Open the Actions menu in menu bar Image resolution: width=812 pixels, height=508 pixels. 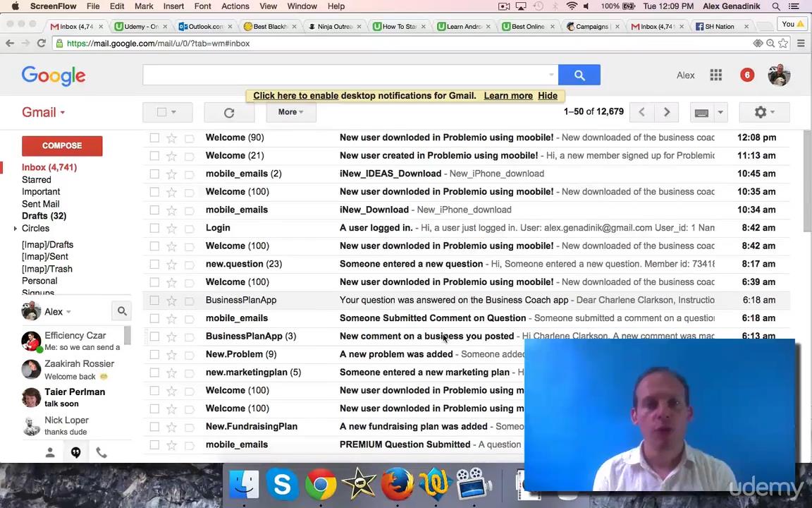tap(235, 6)
